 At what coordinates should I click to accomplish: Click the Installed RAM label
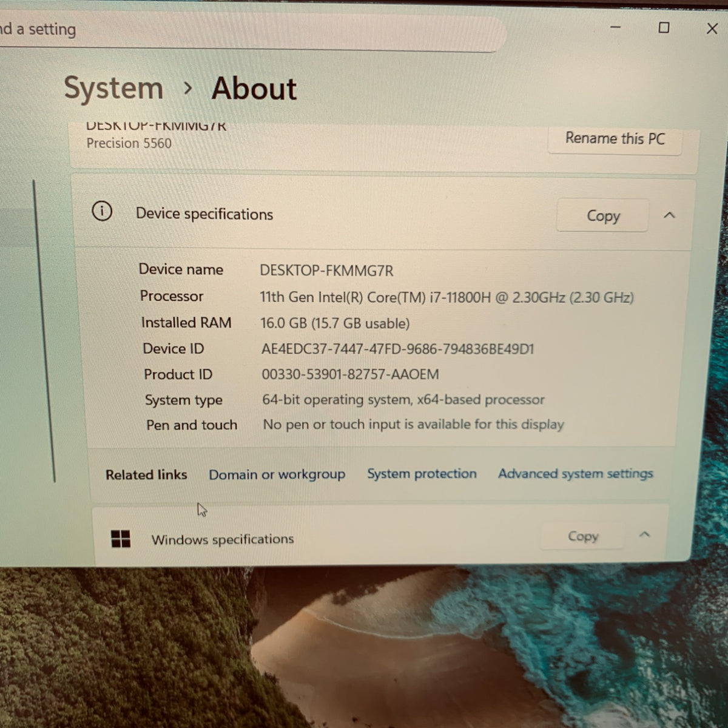click(x=186, y=323)
